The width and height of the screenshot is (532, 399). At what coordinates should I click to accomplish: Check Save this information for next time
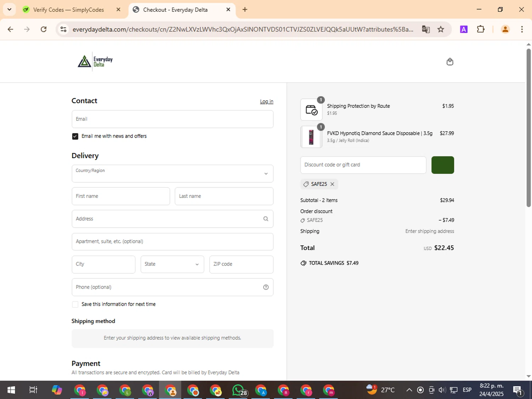(x=75, y=304)
